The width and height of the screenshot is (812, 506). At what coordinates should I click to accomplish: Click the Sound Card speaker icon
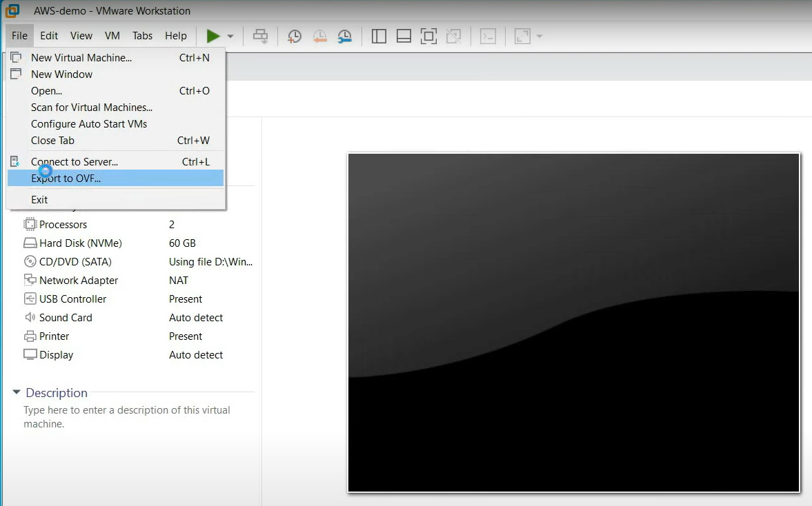point(30,317)
